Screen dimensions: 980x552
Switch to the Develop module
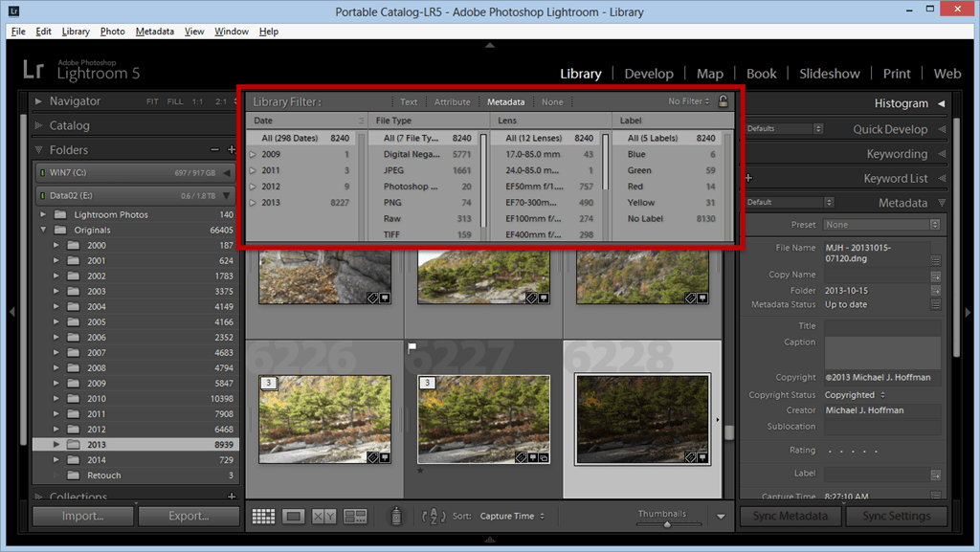pyautogui.click(x=649, y=73)
